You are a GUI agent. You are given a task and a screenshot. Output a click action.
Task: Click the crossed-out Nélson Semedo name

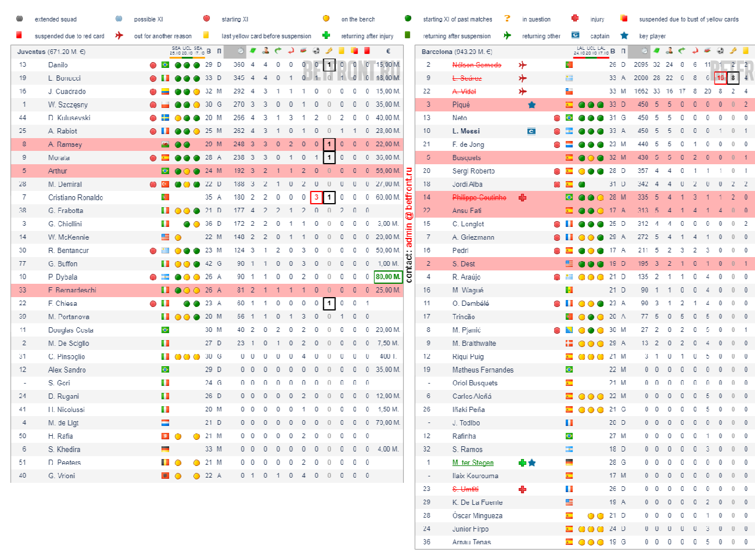click(477, 65)
